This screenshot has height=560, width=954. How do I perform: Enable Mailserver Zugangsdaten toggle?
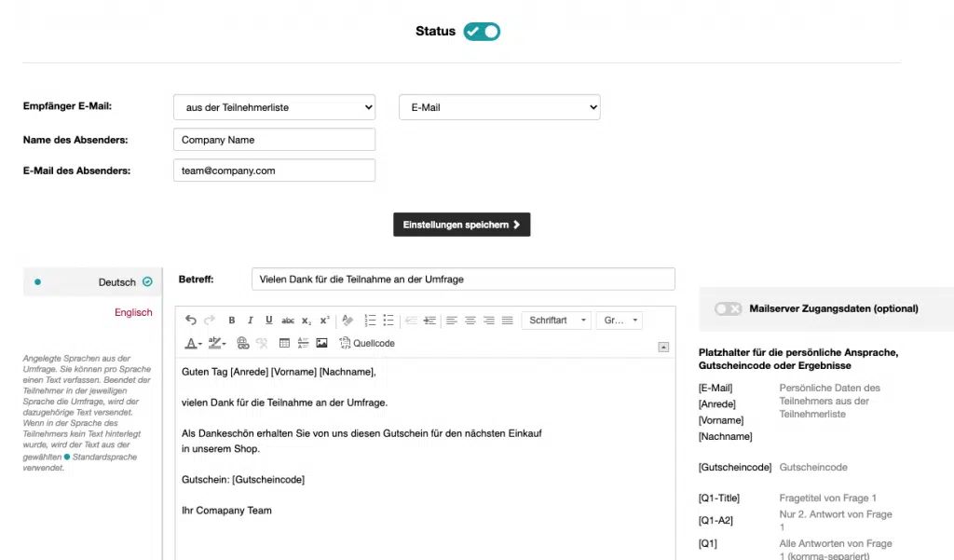point(729,308)
